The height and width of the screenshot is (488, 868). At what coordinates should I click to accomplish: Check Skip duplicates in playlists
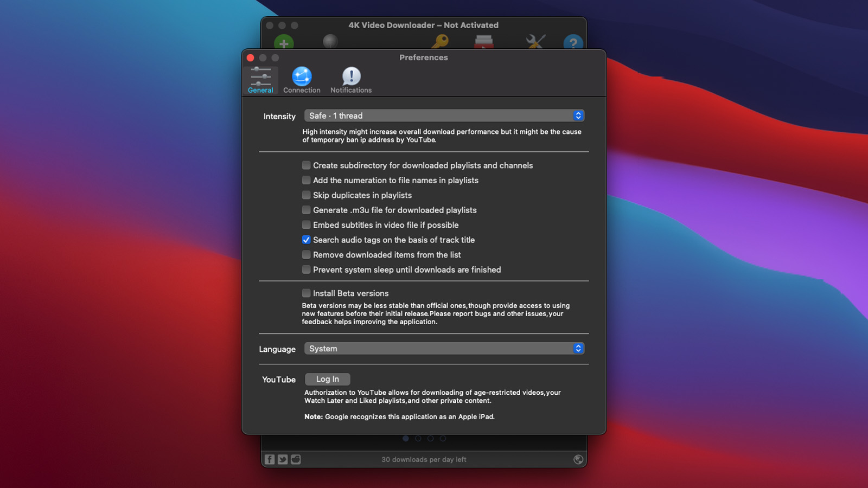(x=307, y=195)
